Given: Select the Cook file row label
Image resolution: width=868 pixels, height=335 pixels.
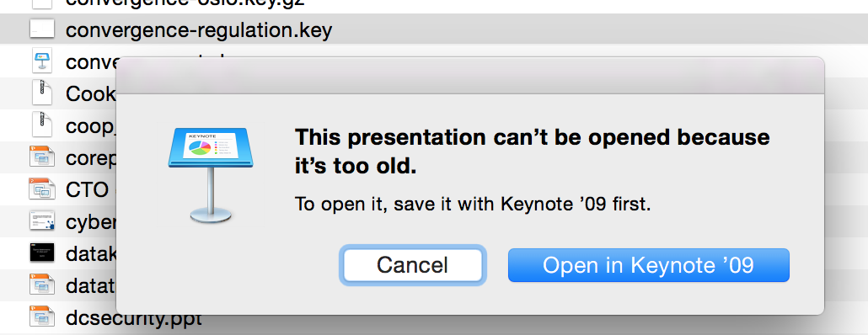Looking at the screenshot, I should (x=91, y=93).
